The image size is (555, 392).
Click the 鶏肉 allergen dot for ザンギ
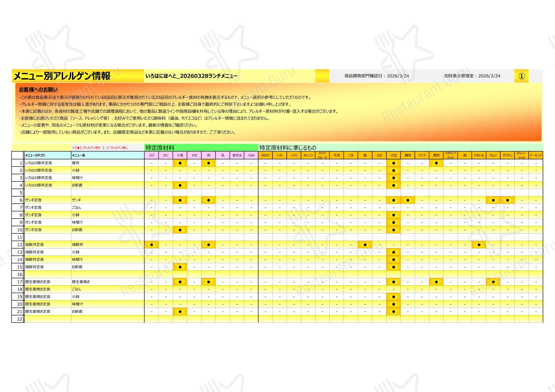408,200
